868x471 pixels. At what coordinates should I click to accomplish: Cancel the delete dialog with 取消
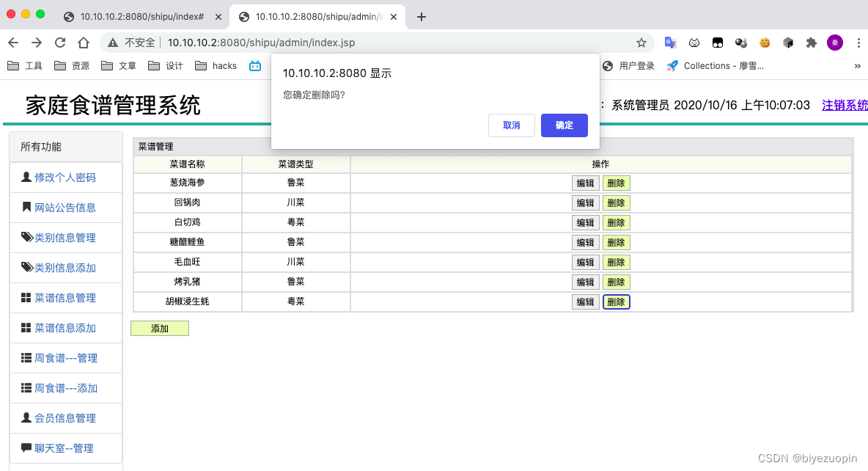pyautogui.click(x=512, y=125)
